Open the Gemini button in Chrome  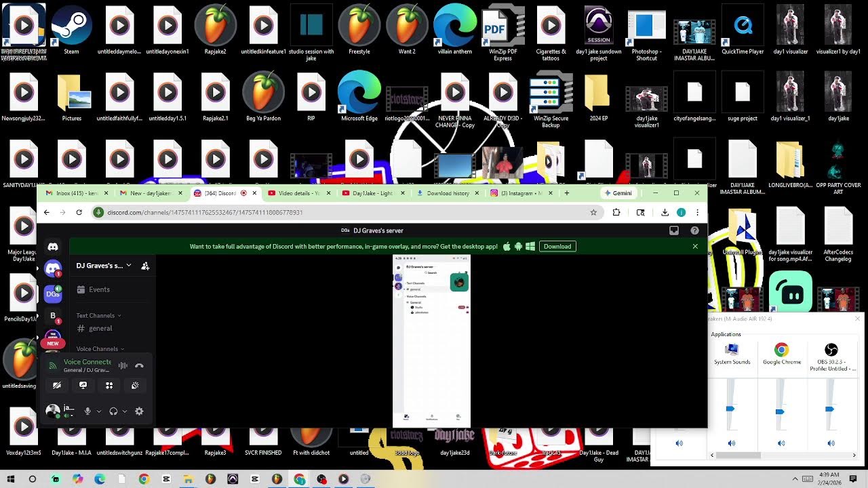click(618, 193)
